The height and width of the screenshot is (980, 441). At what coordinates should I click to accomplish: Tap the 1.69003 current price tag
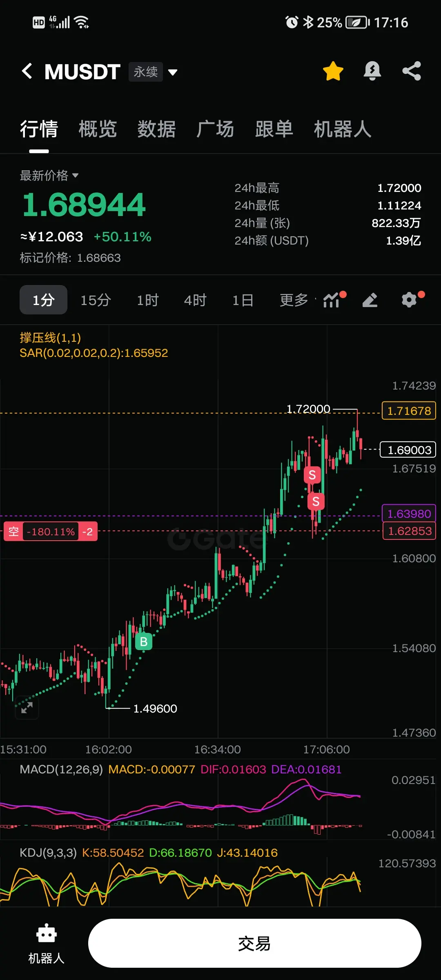coord(408,450)
